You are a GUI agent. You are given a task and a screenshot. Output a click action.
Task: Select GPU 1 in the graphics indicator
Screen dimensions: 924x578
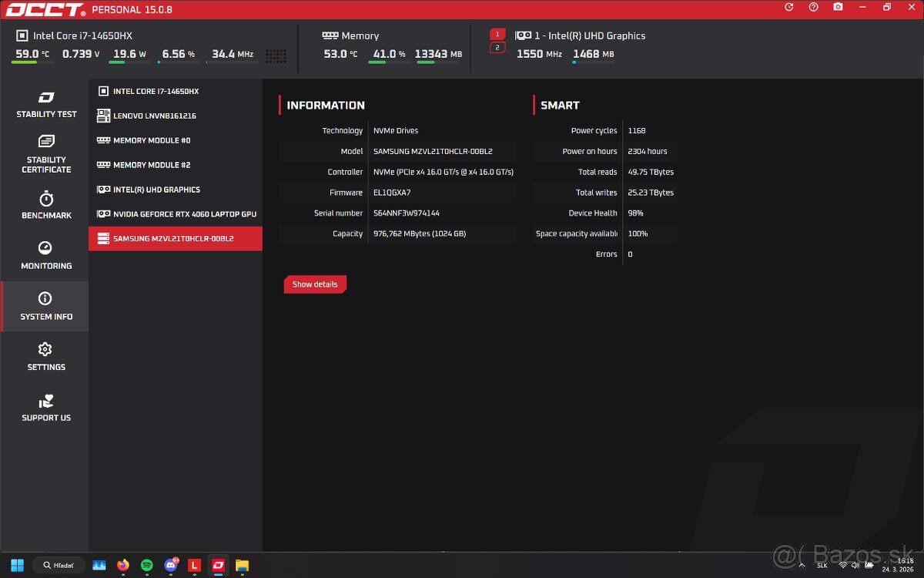[x=497, y=34]
